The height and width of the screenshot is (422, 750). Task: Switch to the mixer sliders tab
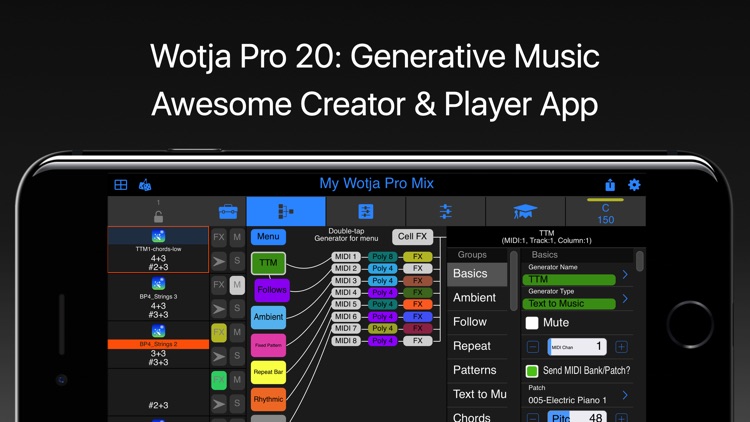tap(445, 211)
